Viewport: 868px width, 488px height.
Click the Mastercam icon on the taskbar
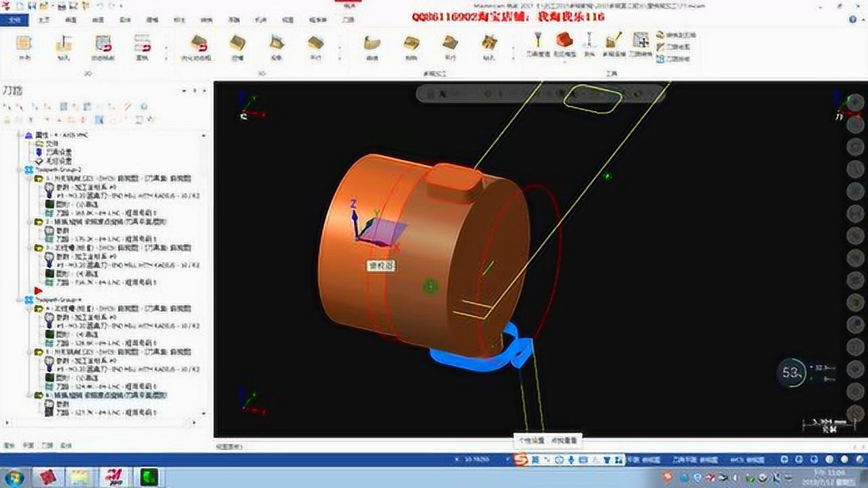115,477
